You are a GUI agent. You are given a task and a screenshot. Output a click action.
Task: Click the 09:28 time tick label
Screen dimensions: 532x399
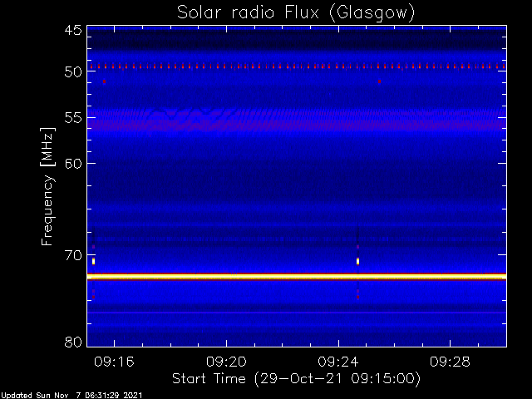pos(450,362)
